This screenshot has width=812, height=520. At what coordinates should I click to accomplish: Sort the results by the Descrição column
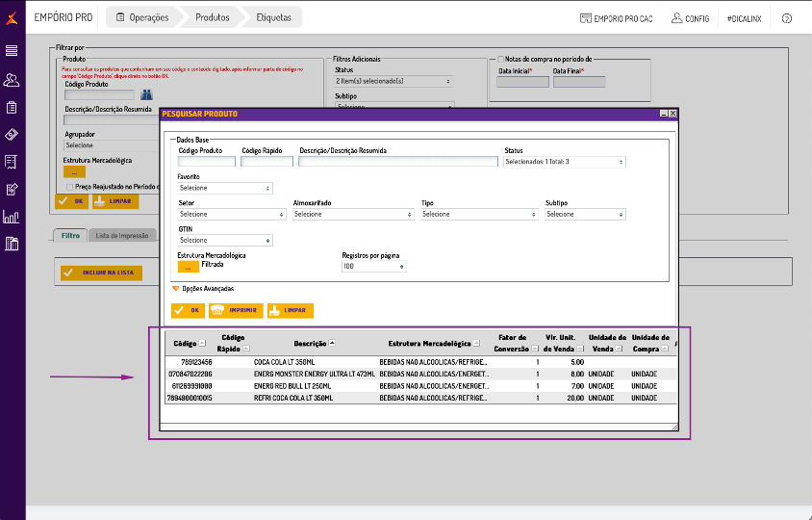310,343
